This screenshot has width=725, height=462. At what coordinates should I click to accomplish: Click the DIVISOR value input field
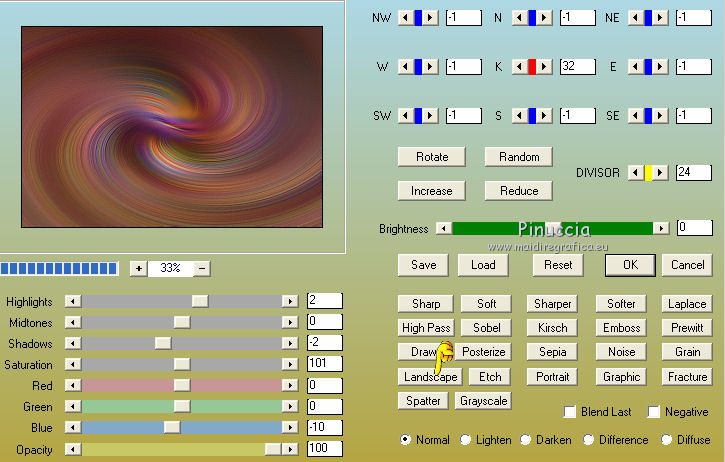(x=694, y=172)
